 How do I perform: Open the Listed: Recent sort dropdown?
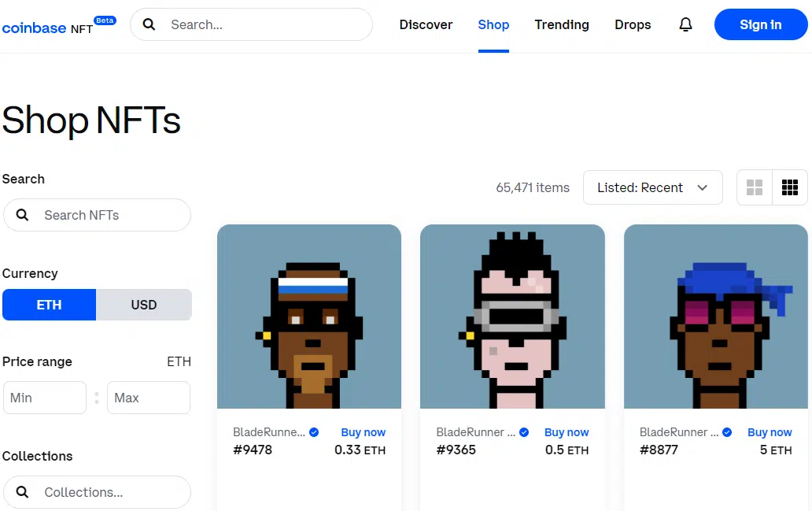pyautogui.click(x=652, y=187)
